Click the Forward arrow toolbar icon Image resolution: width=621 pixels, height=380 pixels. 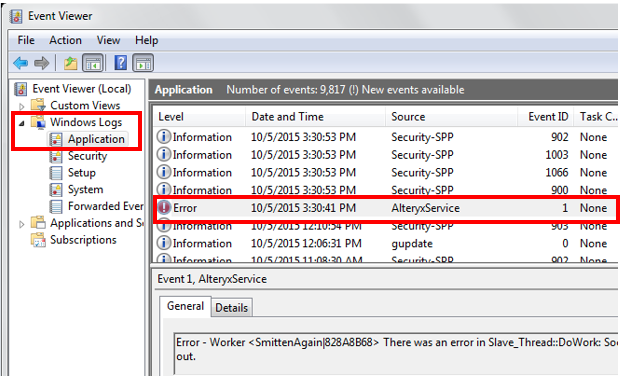(42, 63)
